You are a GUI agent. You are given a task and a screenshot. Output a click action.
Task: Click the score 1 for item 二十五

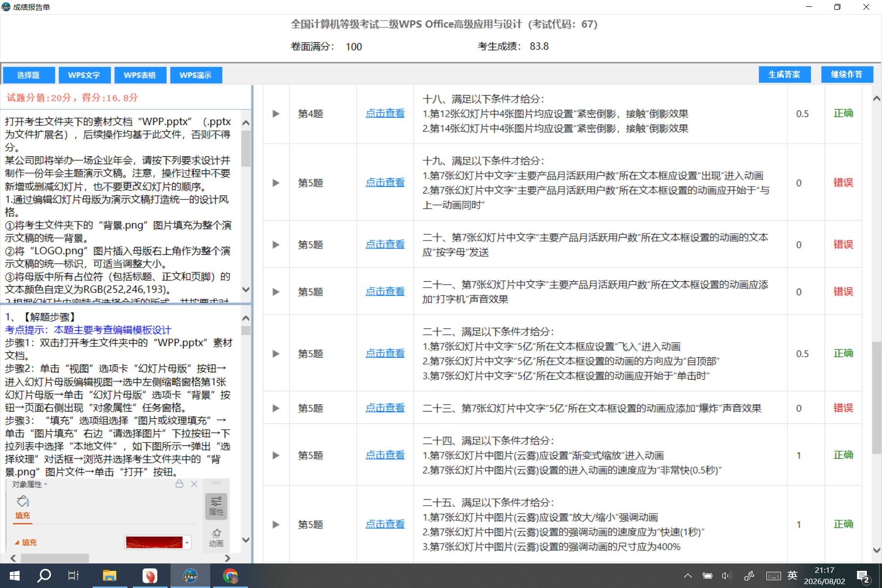point(799,524)
